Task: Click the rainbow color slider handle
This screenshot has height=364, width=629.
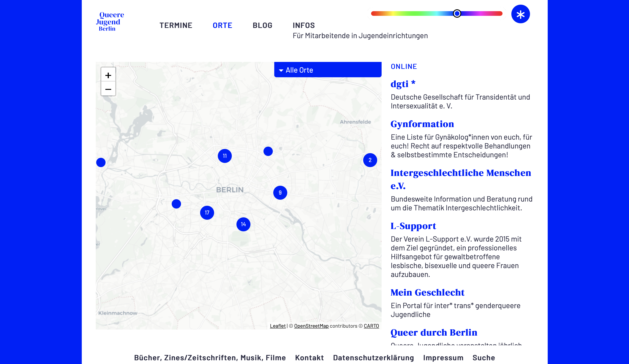Action: coord(457,13)
